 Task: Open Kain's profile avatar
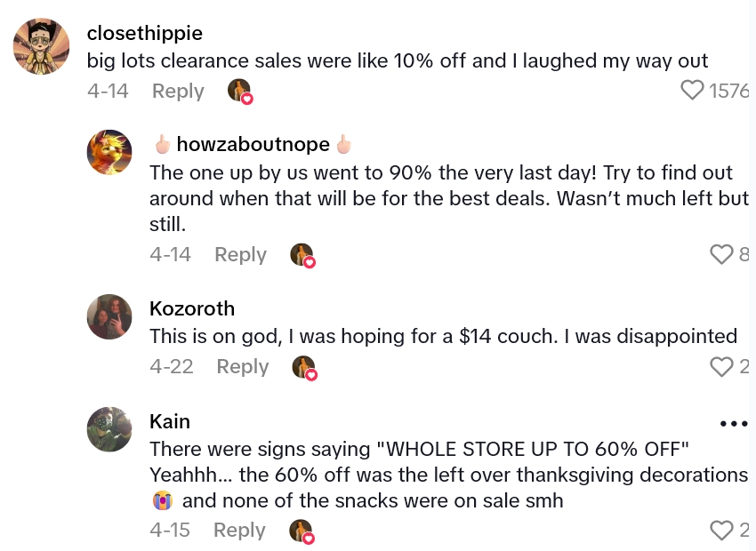(x=109, y=429)
